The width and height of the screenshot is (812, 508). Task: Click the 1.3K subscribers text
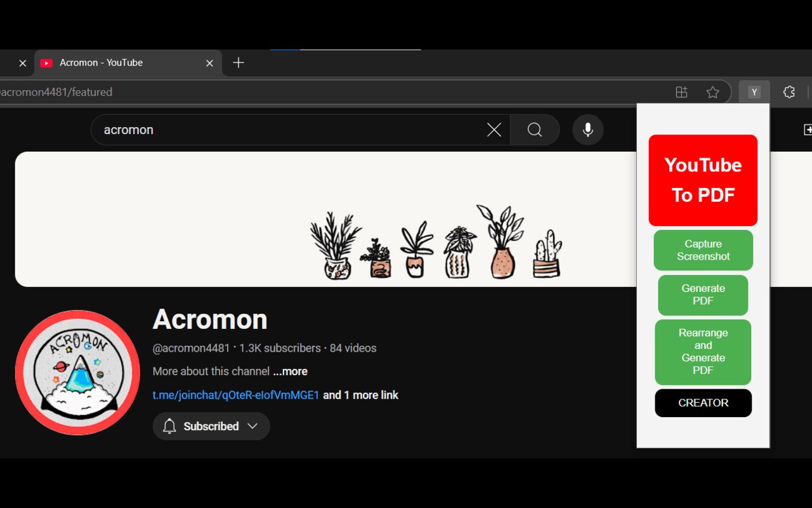coord(280,348)
